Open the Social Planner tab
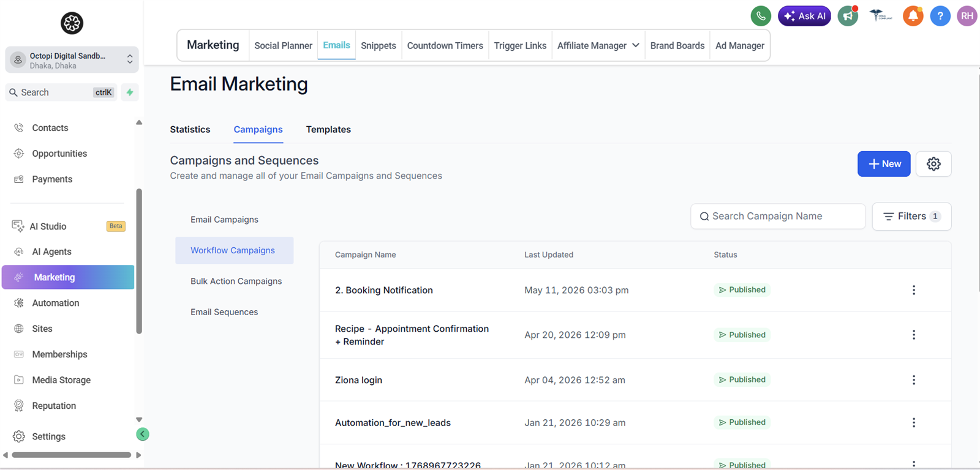980x470 pixels. coord(283,45)
